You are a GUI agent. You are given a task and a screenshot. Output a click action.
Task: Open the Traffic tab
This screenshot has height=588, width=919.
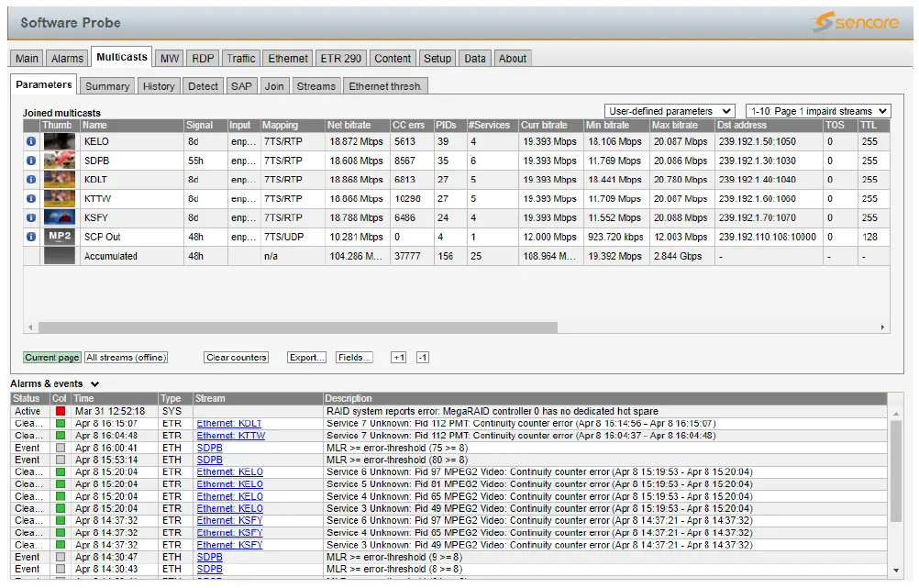[x=240, y=57]
